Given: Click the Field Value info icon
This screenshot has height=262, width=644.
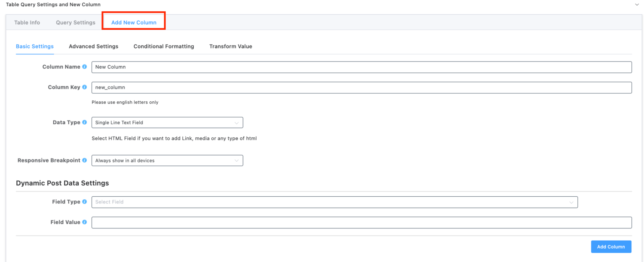Looking at the screenshot, I should pyautogui.click(x=85, y=222).
